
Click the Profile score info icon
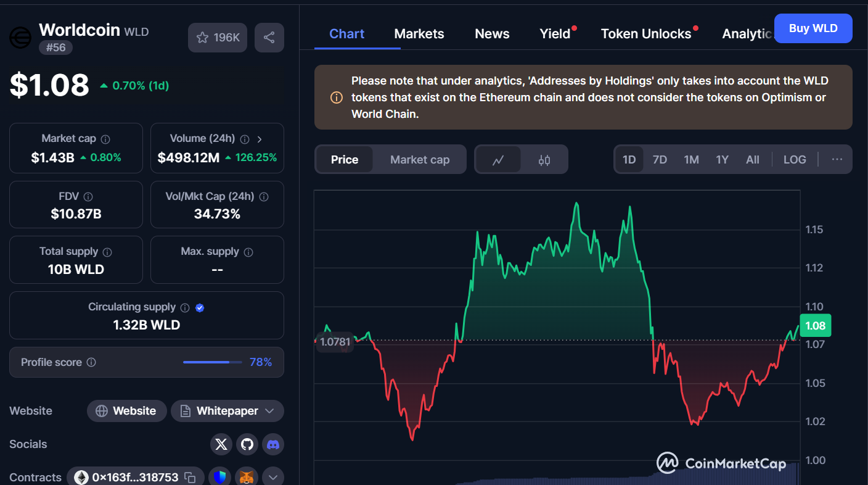click(91, 362)
